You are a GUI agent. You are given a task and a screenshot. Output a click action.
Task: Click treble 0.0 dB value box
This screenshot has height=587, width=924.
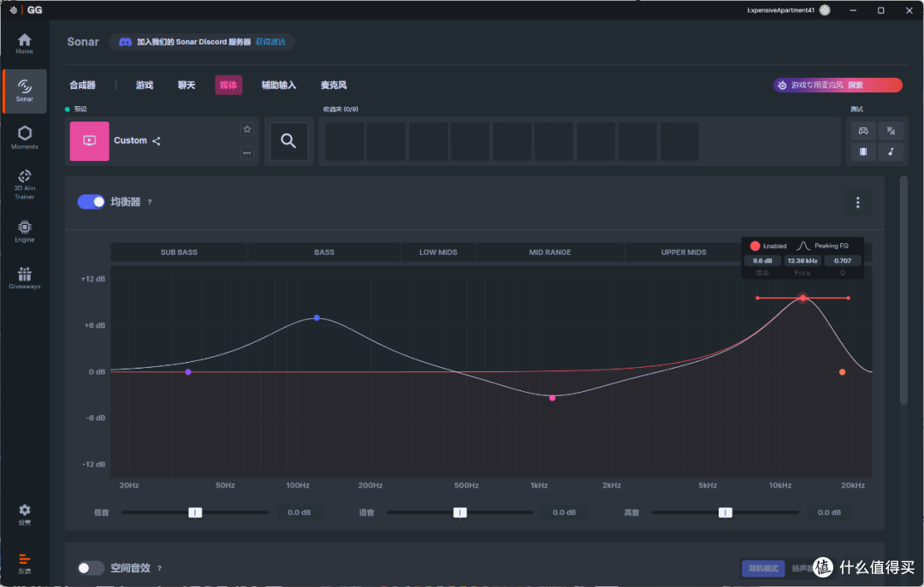(829, 513)
